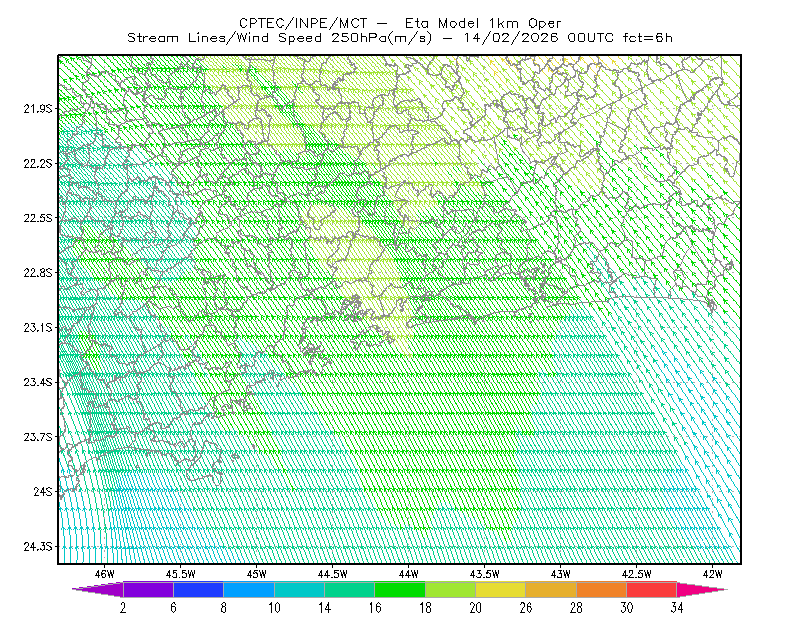Viewport: 800px width, 618px height.
Task: Click the purple 2-6 m/s legend swatch
Action: (x=148, y=589)
